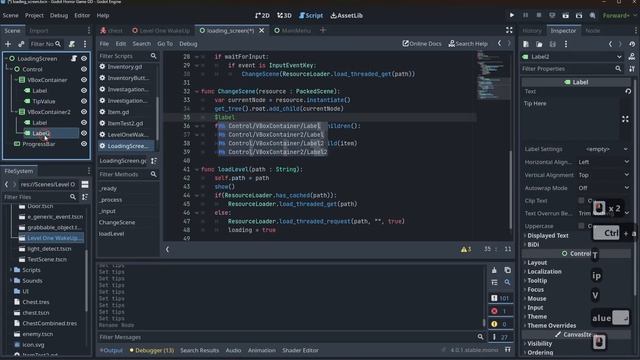
Task: Click the Play Custom Scene icon
Action: (579, 16)
